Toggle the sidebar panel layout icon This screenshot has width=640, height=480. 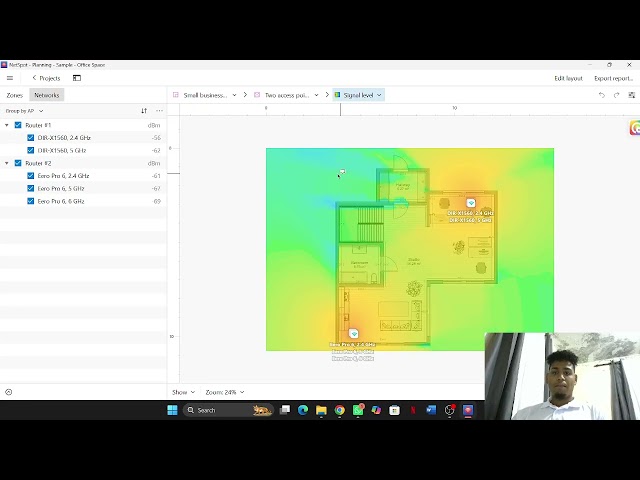tap(77, 78)
